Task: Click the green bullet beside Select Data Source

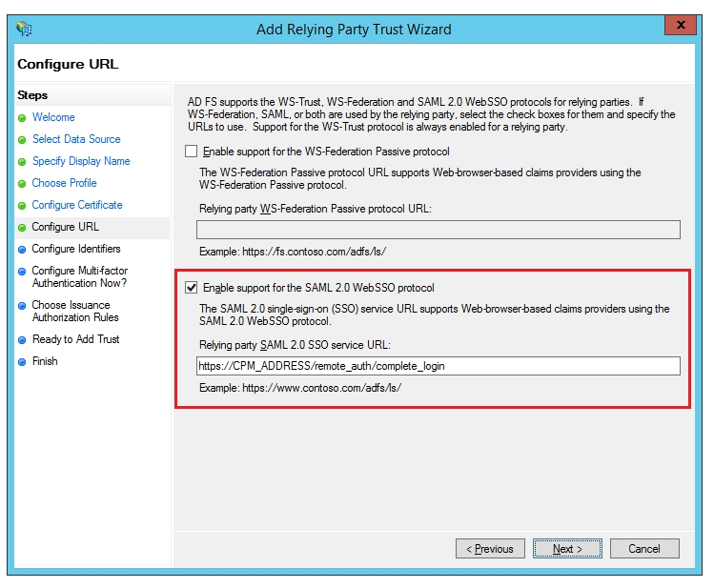Action: pos(22,140)
